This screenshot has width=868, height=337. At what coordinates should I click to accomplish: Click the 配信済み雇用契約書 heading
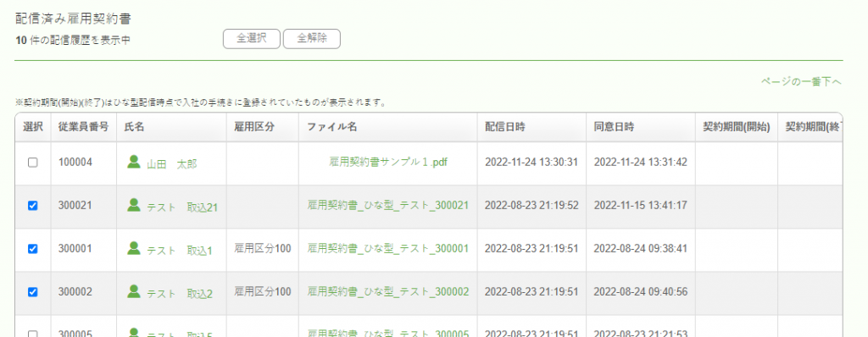[x=73, y=19]
